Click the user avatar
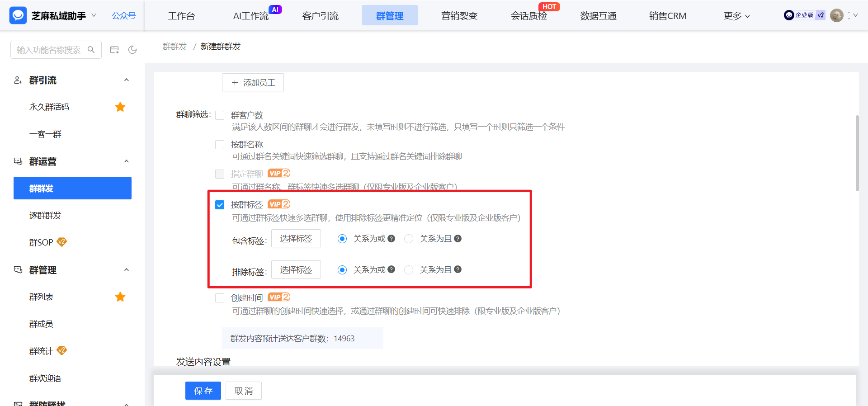This screenshot has height=406, width=868. pyautogui.click(x=837, y=15)
